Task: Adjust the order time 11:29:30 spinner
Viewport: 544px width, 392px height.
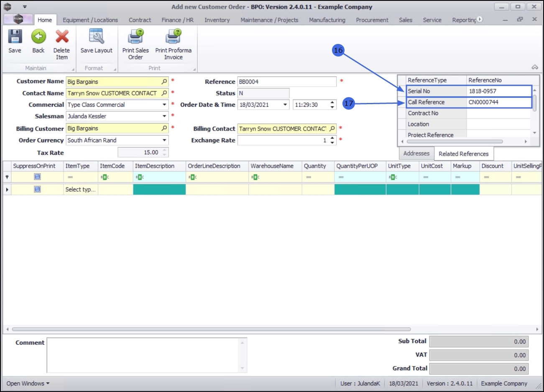Action: click(332, 105)
